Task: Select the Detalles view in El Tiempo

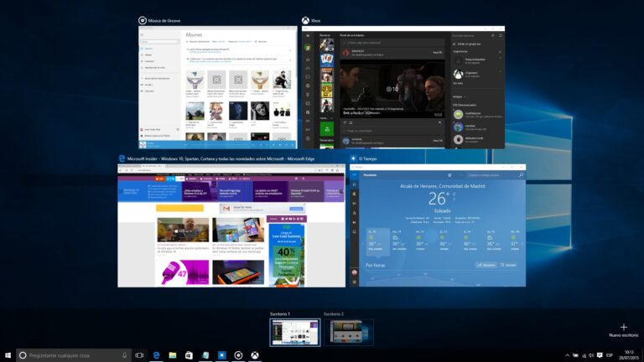Action: [x=508, y=265]
